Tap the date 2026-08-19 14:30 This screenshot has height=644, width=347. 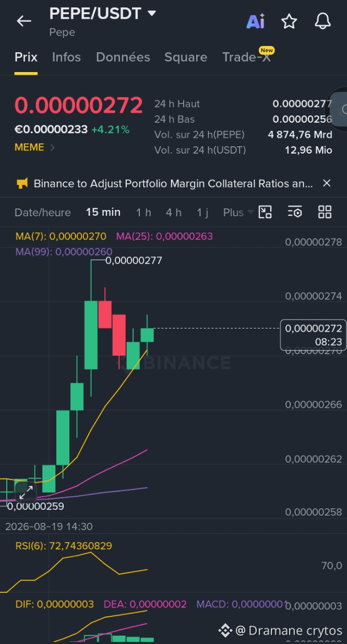49,526
